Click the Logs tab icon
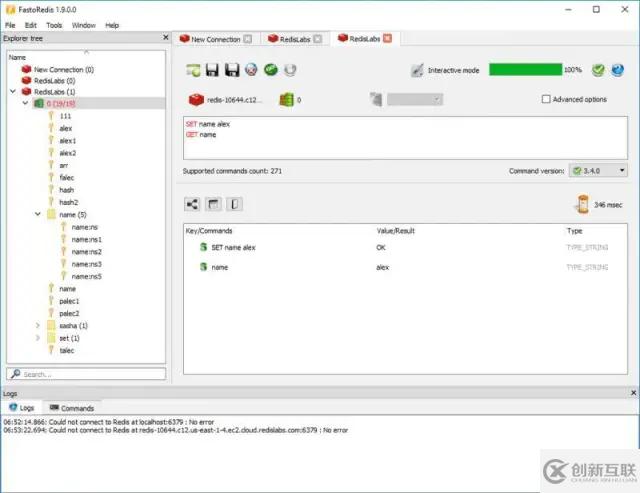Image resolution: width=640 pixels, height=493 pixels. click(13, 407)
